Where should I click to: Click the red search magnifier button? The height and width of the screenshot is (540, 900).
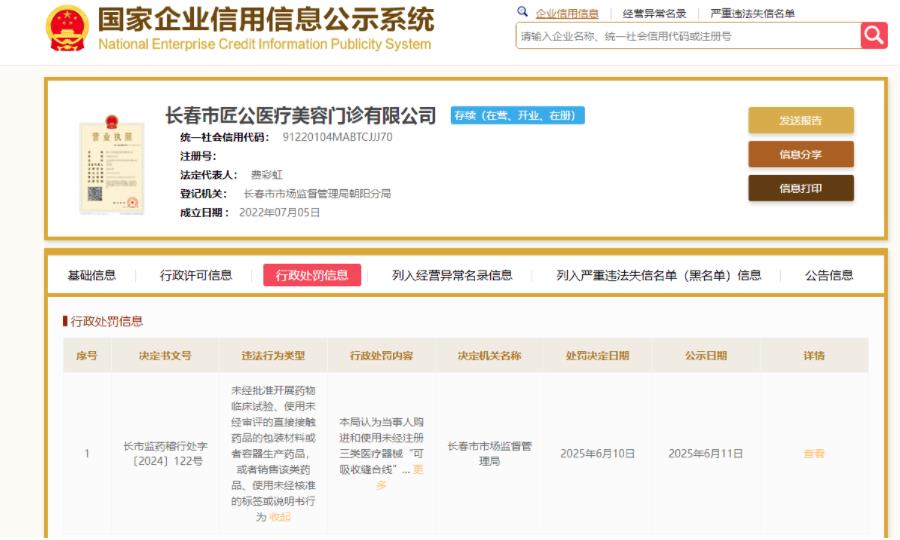(874, 36)
